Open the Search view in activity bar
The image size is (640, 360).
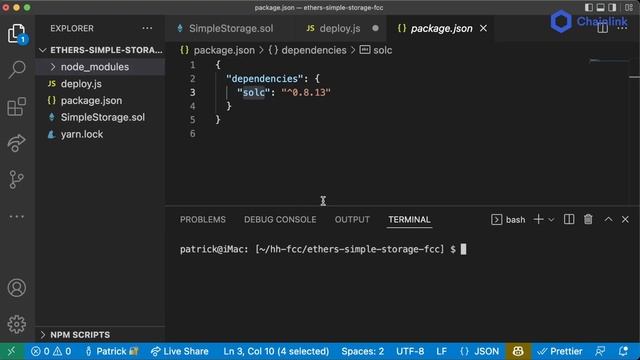17,69
